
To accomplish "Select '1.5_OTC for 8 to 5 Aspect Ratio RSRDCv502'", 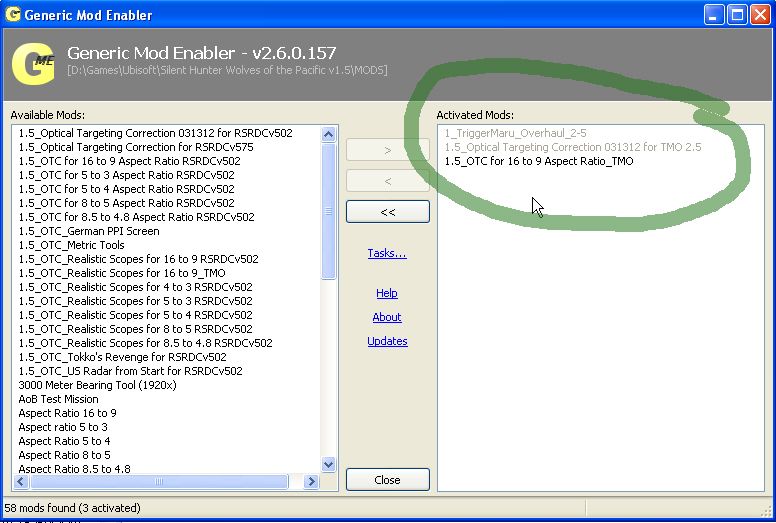I will (127, 203).
